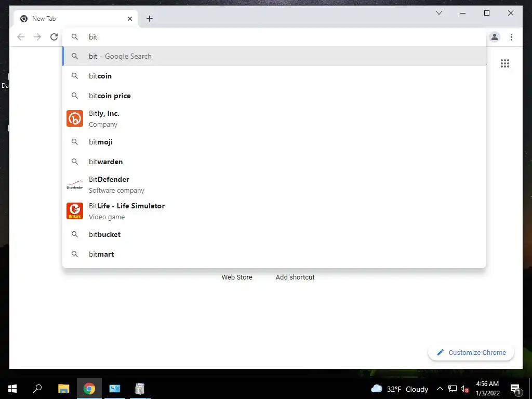
Task: Open the white document app in taskbar
Action: 140,389
